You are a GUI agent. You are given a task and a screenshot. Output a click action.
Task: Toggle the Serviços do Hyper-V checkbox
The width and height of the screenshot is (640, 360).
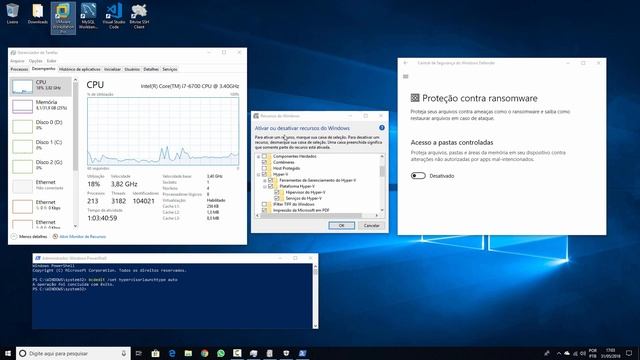click(x=277, y=198)
